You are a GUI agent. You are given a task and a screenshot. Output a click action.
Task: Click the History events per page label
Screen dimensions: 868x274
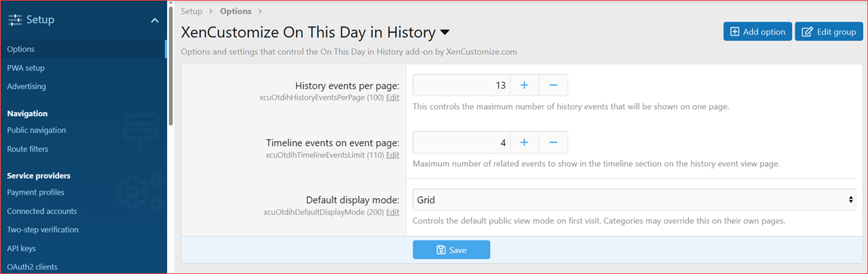347,85
